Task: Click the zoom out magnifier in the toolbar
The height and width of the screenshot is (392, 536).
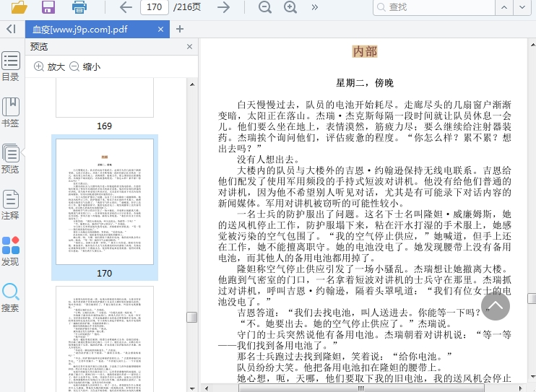Action: point(265,7)
